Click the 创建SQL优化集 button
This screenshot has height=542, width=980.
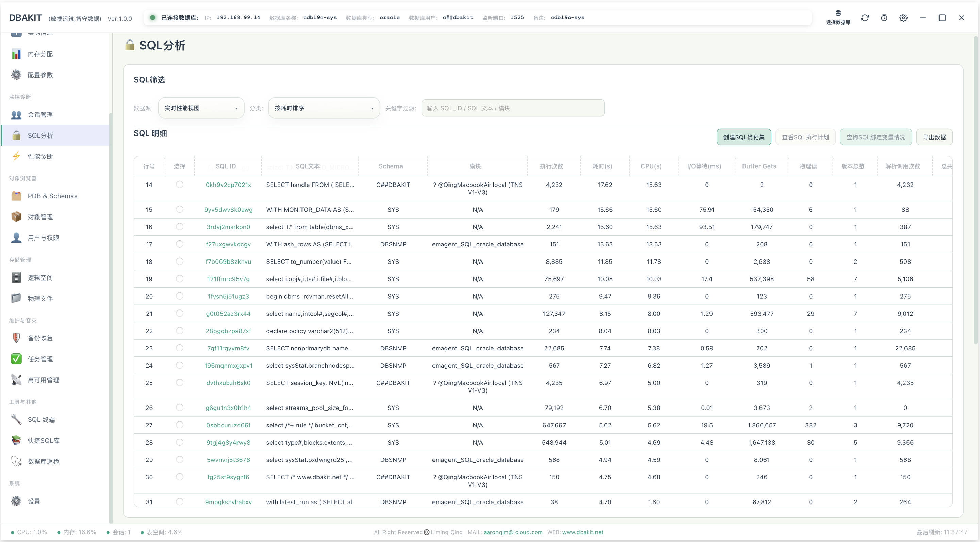coord(744,137)
